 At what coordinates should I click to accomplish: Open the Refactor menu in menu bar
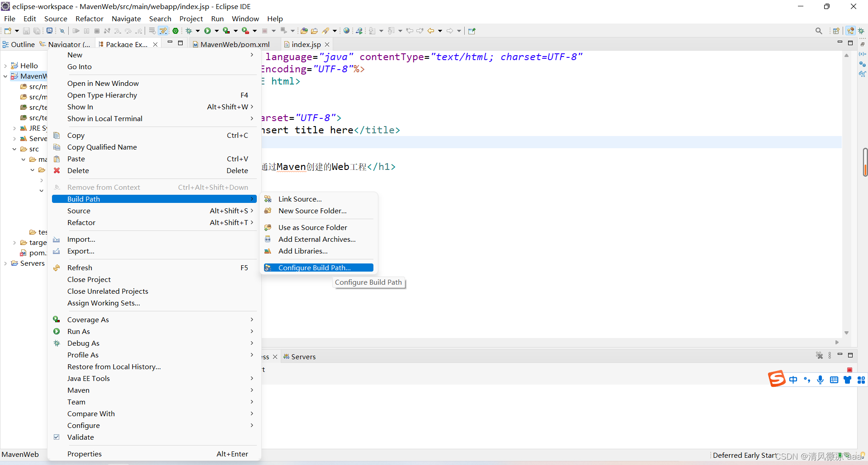(90, 19)
